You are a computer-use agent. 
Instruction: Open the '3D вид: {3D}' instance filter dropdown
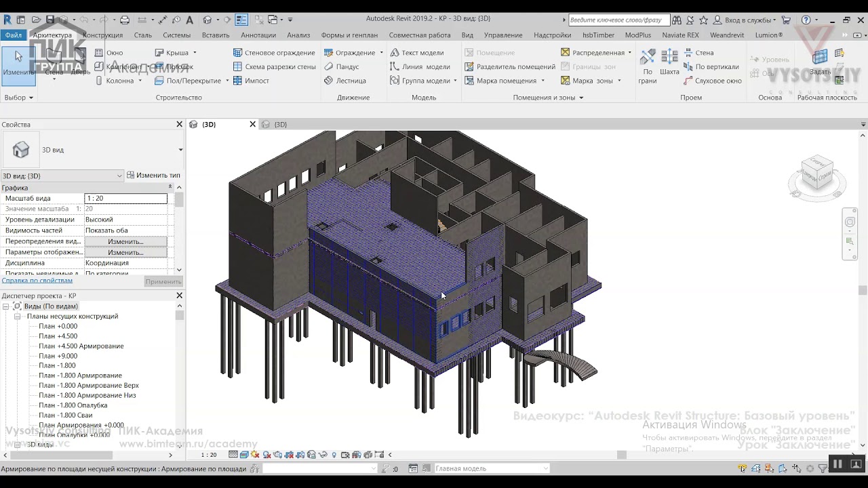(x=62, y=176)
